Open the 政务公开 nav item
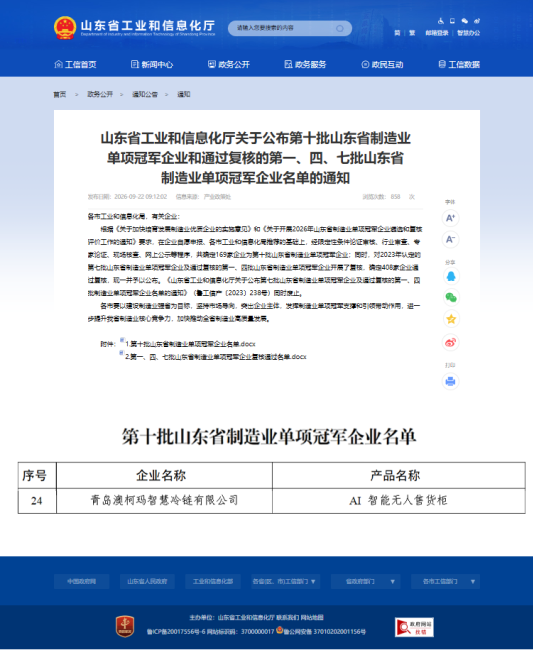Screen dimensions: 534x650 [229, 64]
